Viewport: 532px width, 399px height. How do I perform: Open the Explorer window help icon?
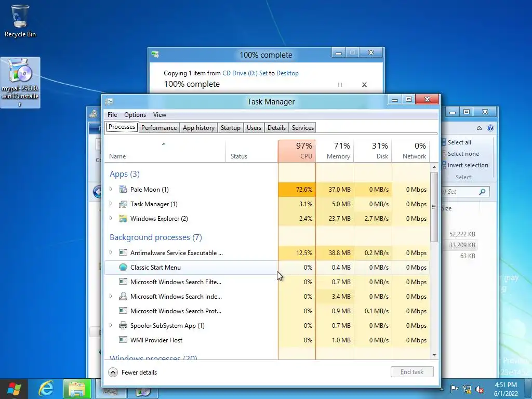pos(490,128)
